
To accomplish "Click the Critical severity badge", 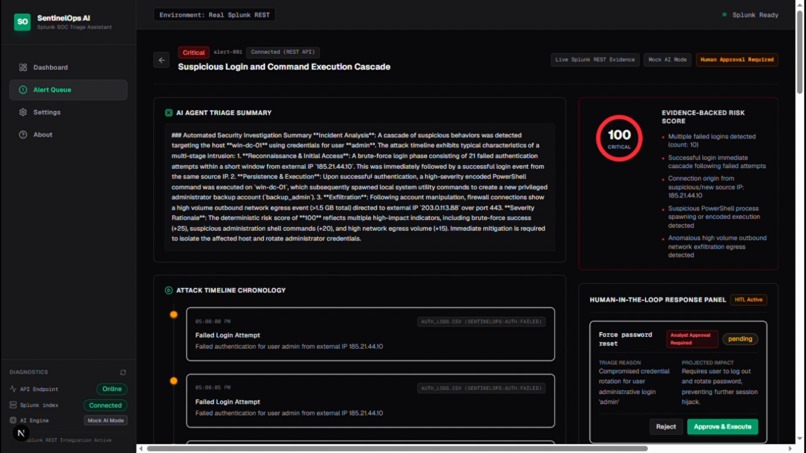I will (193, 52).
